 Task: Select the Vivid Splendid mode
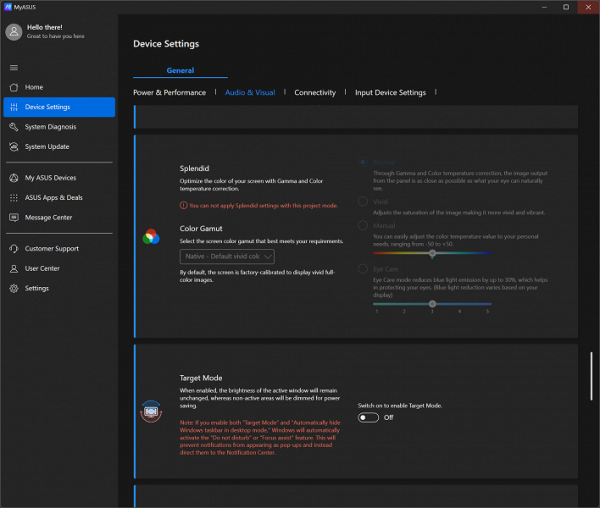click(x=361, y=200)
